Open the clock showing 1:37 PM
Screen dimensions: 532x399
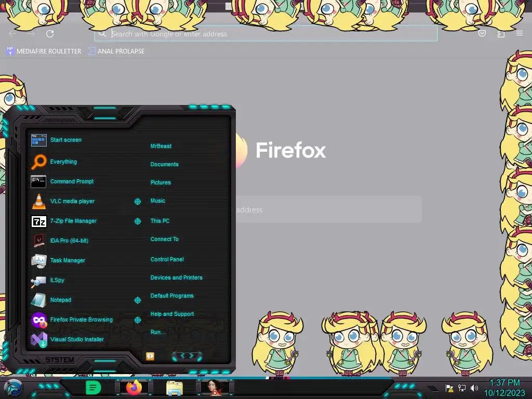click(504, 388)
